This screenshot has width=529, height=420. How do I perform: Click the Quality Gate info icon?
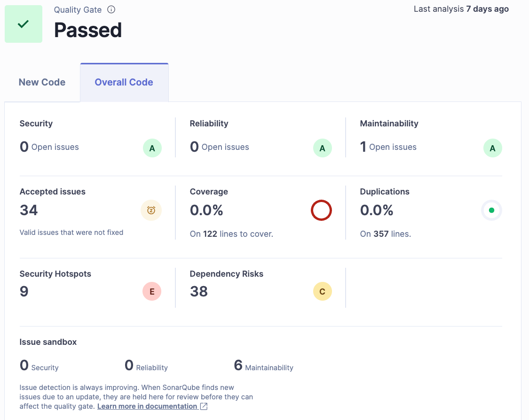pyautogui.click(x=111, y=9)
